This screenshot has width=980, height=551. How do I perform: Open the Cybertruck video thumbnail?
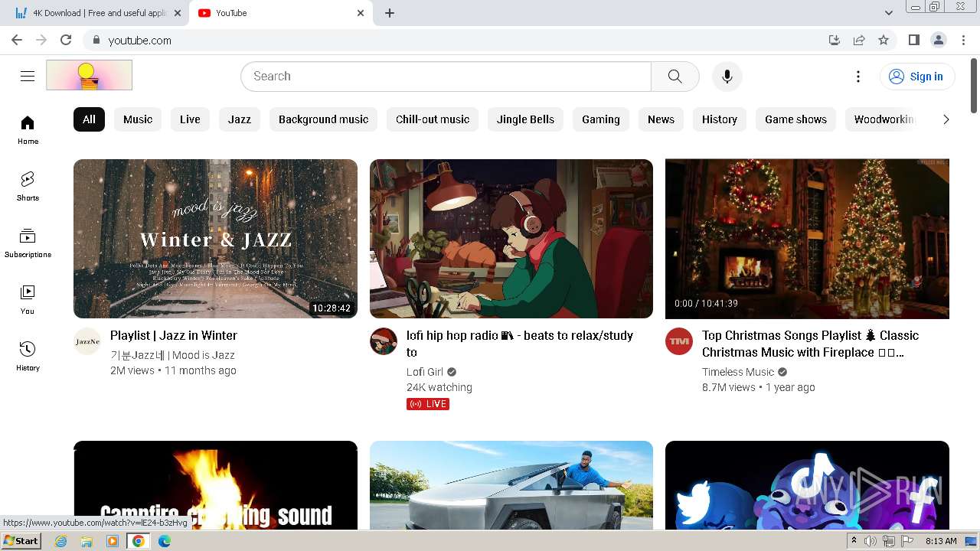point(511,485)
